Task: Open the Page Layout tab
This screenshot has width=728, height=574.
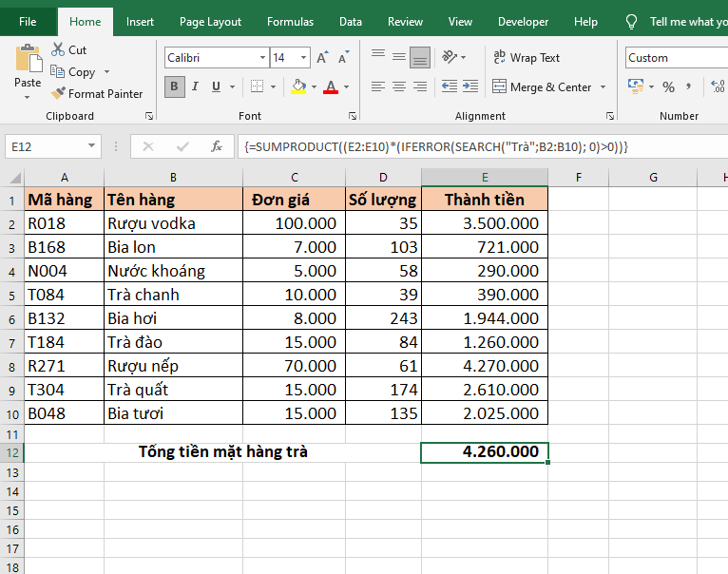Action: coord(210,22)
